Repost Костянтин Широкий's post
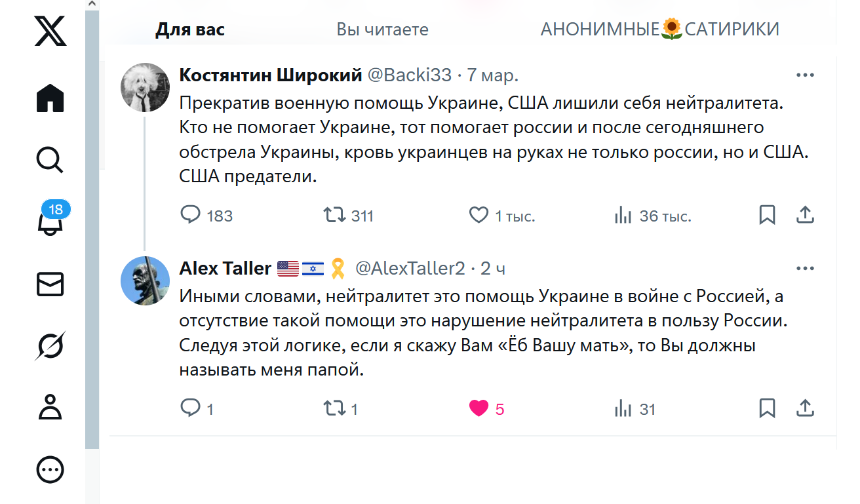 pos(335,215)
